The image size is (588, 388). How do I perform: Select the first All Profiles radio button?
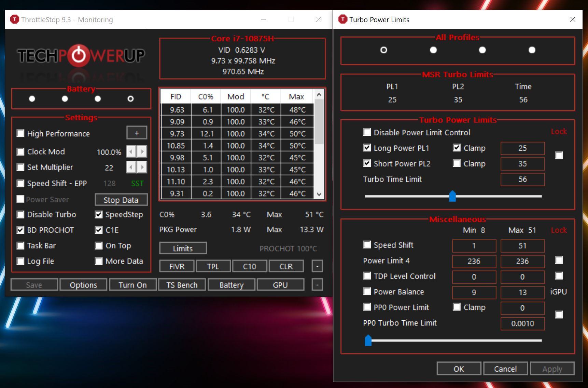pyautogui.click(x=384, y=50)
